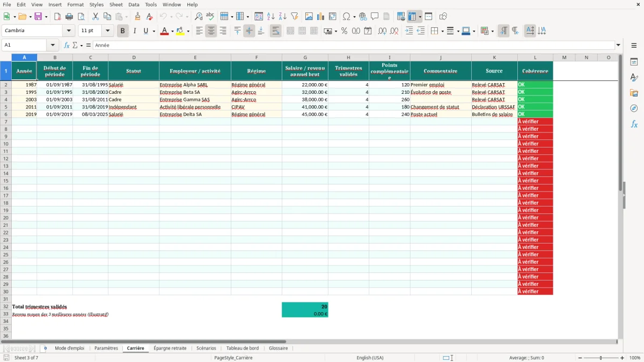Open the Data menu
This screenshot has width=644, height=362.
(134, 4)
